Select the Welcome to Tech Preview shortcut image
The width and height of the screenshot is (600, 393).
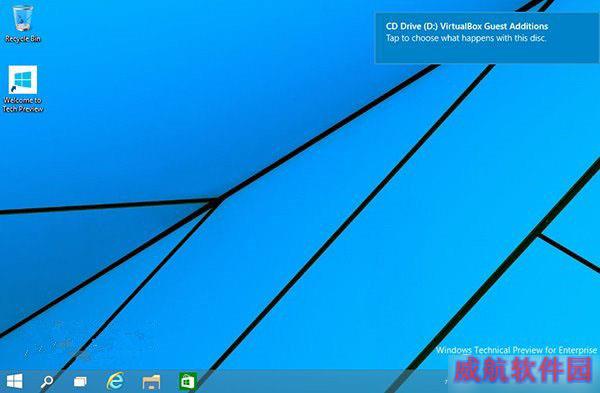coord(23,80)
